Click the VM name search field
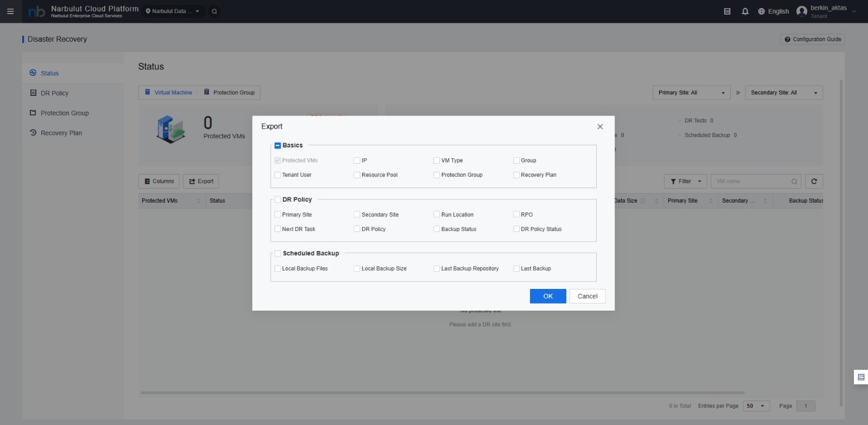868x425 pixels. point(751,182)
